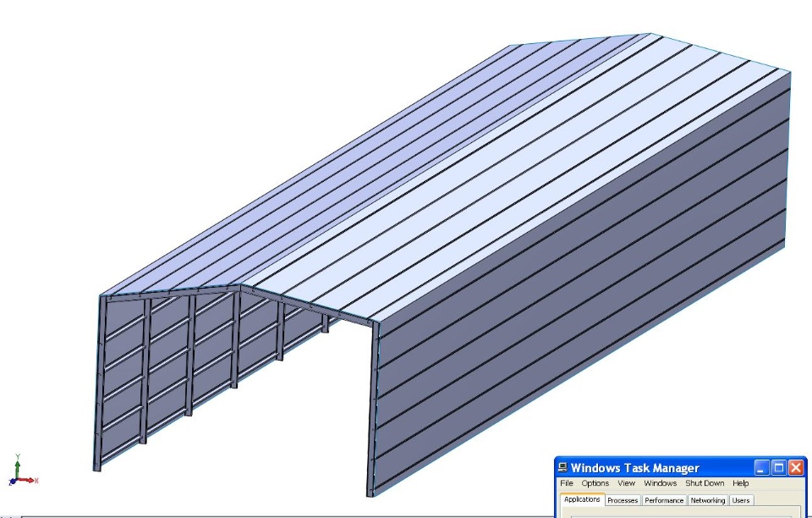812x518 pixels.
Task: Open the File menu in Task Manager
Action: click(x=567, y=483)
